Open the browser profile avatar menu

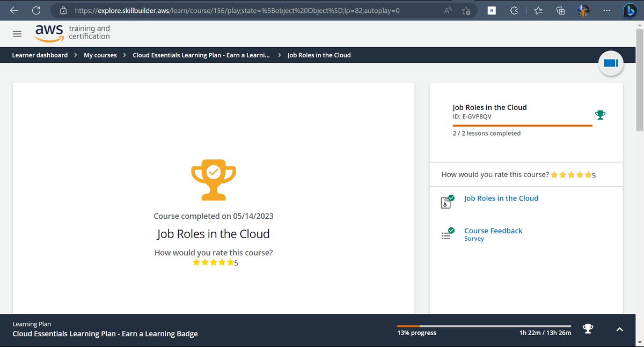tap(583, 10)
